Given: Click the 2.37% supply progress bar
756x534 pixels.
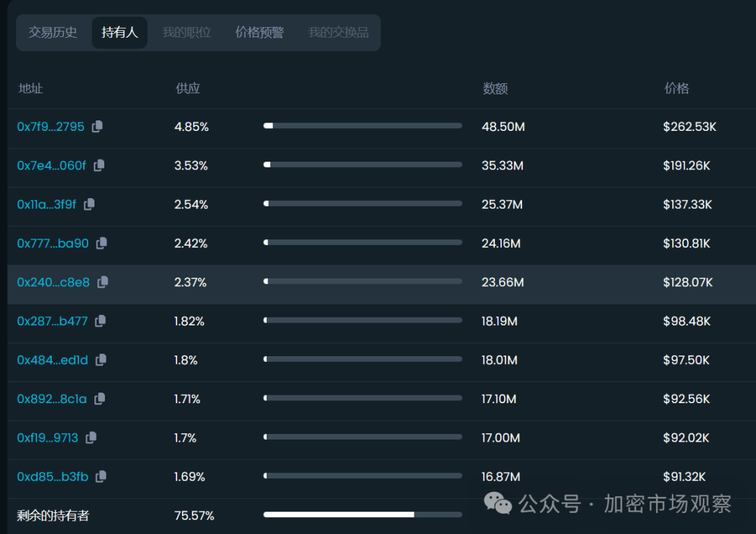Looking at the screenshot, I should [x=363, y=281].
